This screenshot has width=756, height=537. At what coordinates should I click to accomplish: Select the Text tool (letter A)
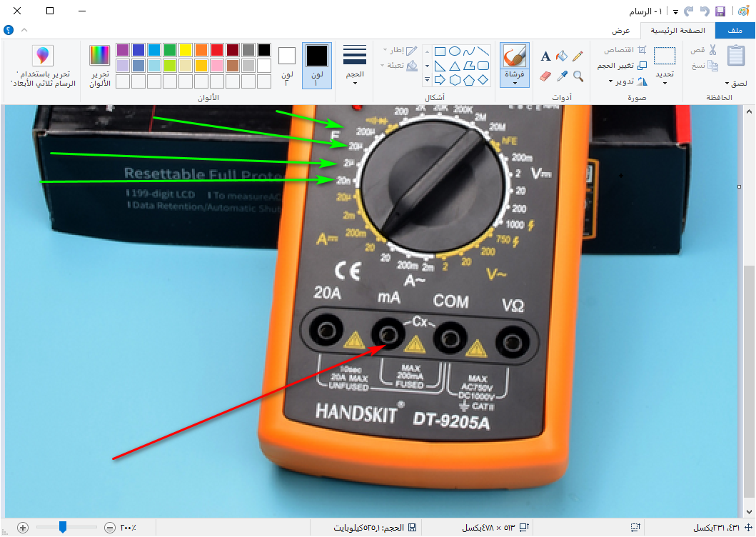pyautogui.click(x=545, y=56)
